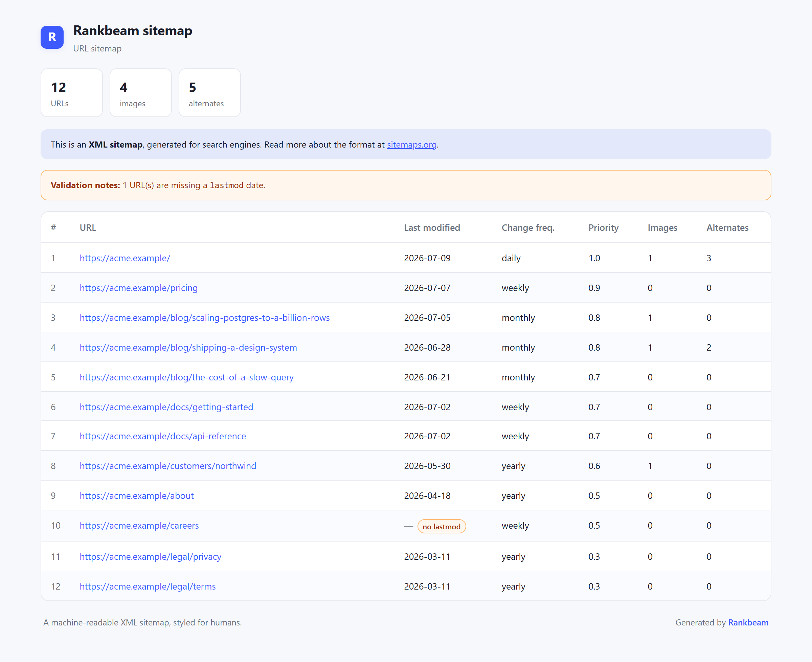Click the alternates value 2 in row 4
Image resolution: width=812 pixels, height=662 pixels.
(x=709, y=347)
